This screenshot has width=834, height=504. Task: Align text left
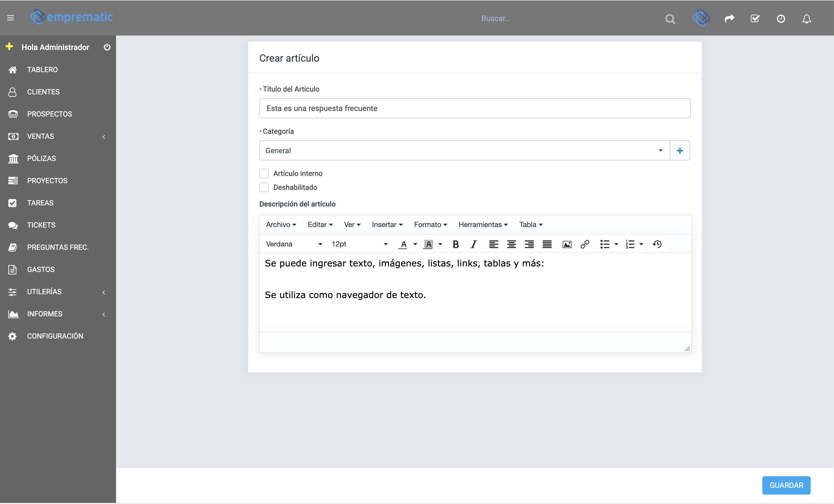coord(494,244)
